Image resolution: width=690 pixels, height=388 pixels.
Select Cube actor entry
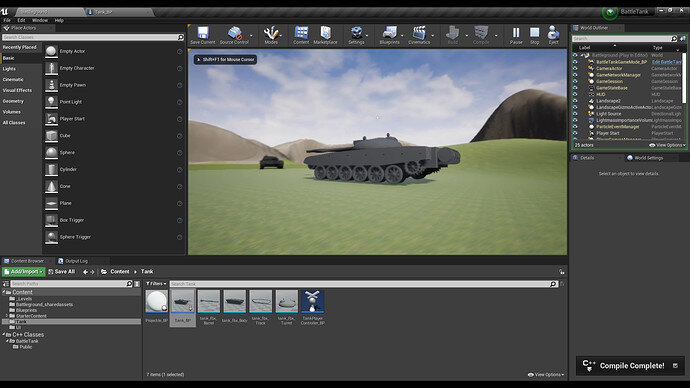[x=114, y=135]
